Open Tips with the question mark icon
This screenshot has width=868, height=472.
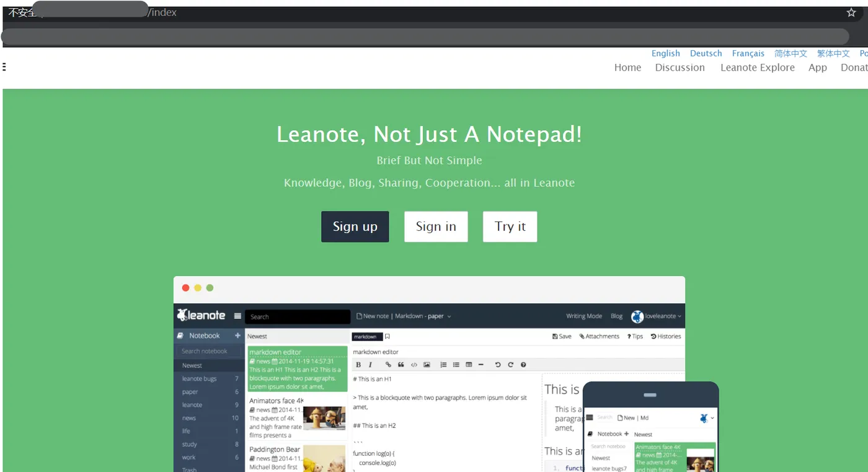[635, 336]
